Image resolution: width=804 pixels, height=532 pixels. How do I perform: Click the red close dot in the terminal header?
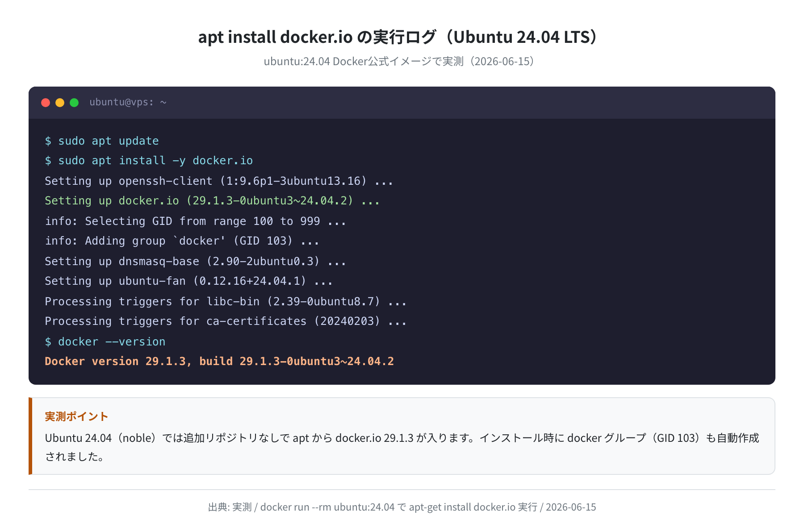(46, 103)
